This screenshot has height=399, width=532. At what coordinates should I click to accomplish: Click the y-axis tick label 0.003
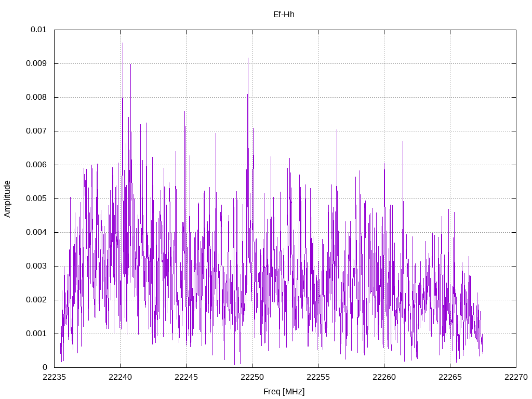pyautogui.click(x=36, y=266)
